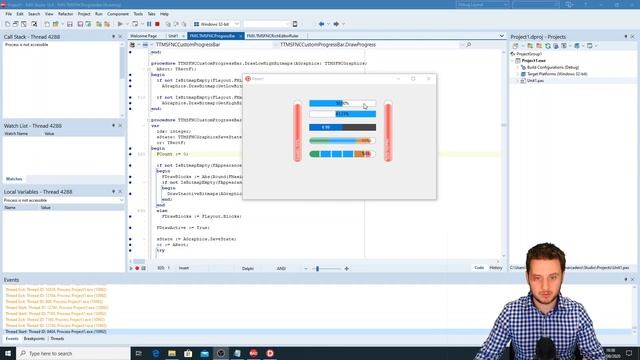Pin the Call Stack panel

pos(113,36)
